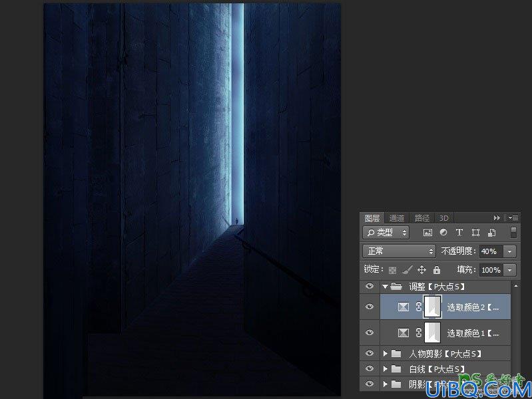Hide the 调整 group
Screen dimensions: 532x399
369,287
